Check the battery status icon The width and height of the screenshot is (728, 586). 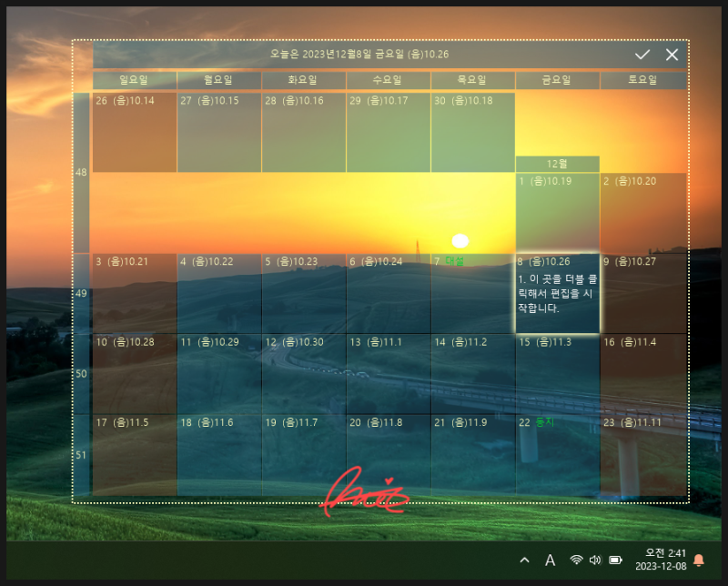tap(616, 560)
